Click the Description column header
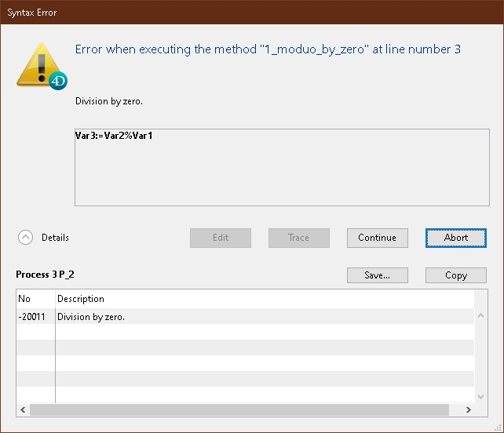This screenshot has width=504, height=433. (x=81, y=299)
